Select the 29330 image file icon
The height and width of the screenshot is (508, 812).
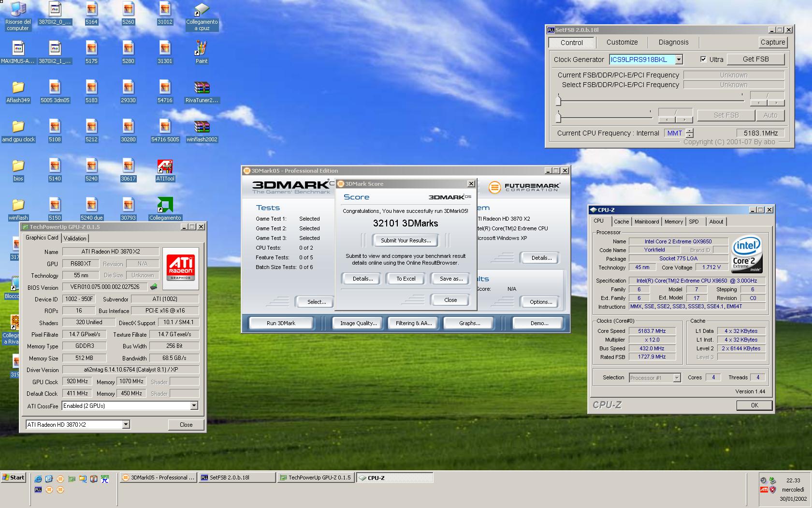click(x=128, y=91)
